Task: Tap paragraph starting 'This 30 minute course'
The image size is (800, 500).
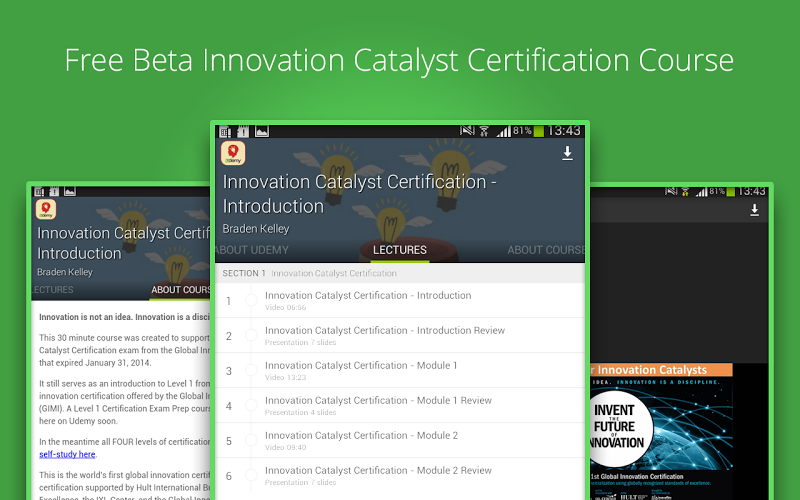Action: point(124,350)
